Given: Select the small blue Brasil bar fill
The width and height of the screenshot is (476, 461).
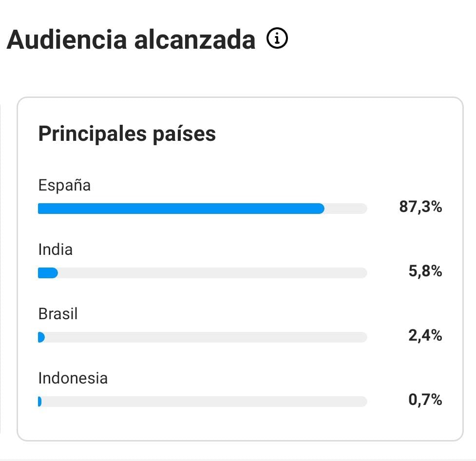Looking at the screenshot, I should pyautogui.click(x=41, y=337).
